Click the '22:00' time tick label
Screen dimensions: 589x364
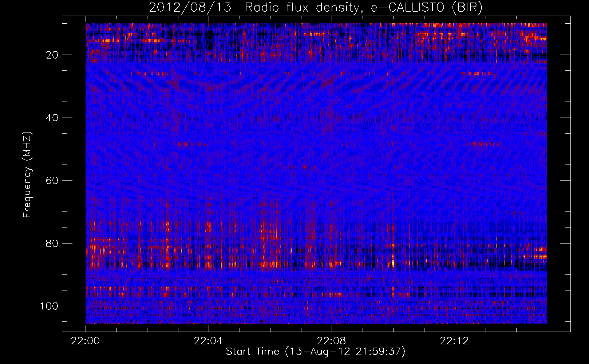click(x=86, y=341)
